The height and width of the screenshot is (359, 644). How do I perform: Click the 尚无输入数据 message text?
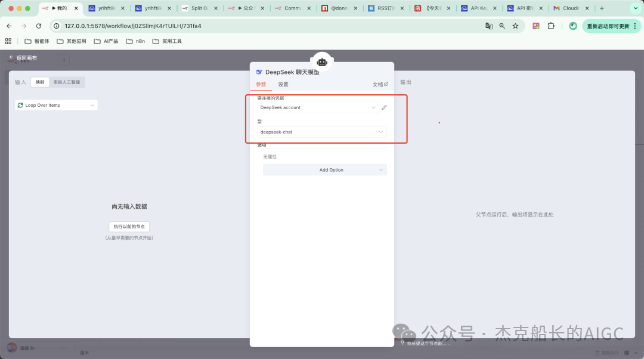click(x=129, y=206)
